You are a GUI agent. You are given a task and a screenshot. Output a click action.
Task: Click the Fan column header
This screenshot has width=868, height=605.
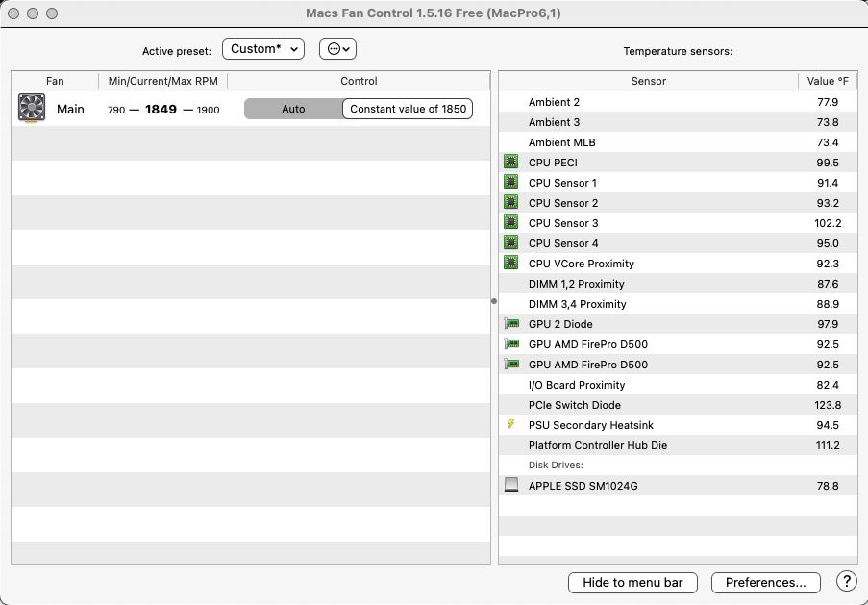pos(55,81)
